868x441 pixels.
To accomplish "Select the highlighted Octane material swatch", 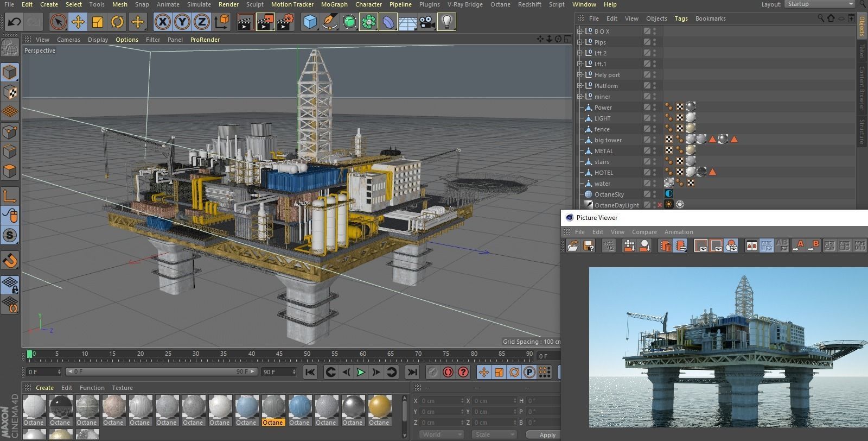I will (272, 411).
